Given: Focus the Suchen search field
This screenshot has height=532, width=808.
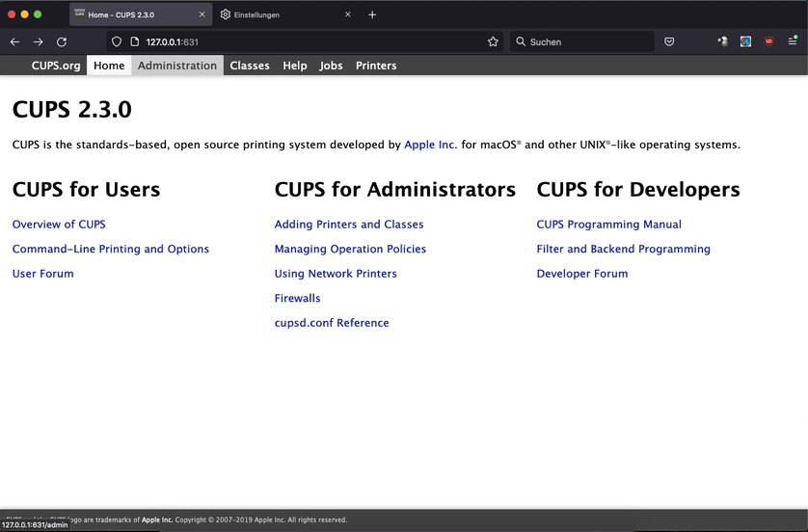Looking at the screenshot, I should (x=582, y=41).
